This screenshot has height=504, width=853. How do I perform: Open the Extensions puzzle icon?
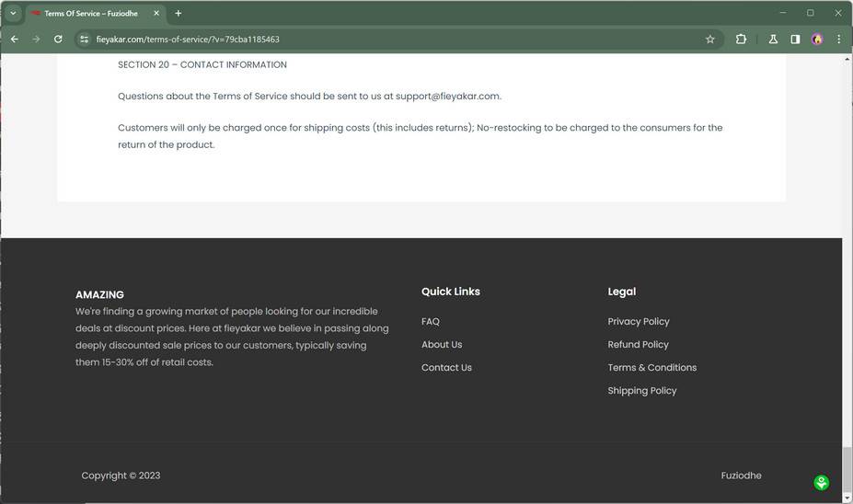click(x=741, y=40)
